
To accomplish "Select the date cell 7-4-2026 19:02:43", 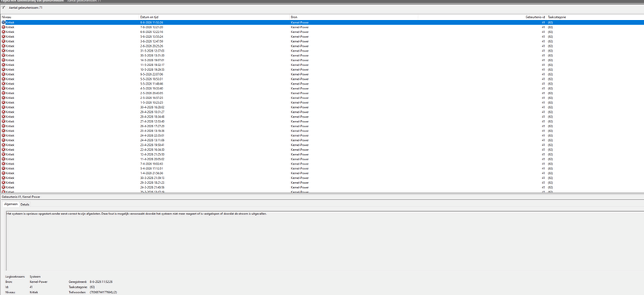I will (152, 164).
